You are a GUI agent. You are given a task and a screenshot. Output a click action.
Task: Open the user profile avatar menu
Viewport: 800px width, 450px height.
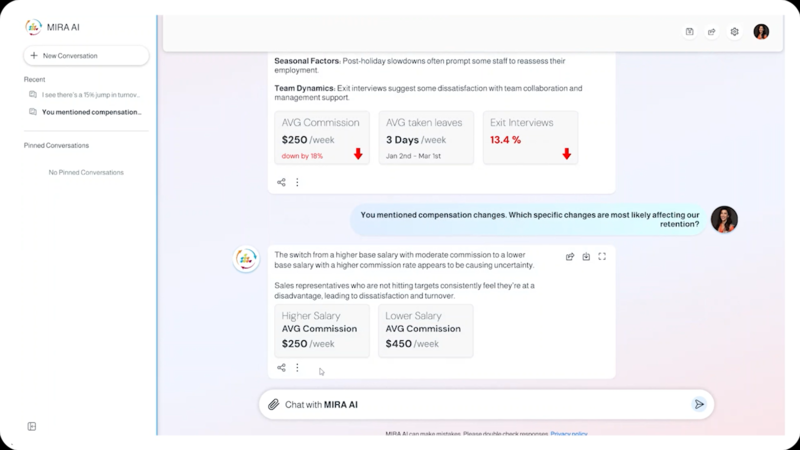tap(761, 32)
